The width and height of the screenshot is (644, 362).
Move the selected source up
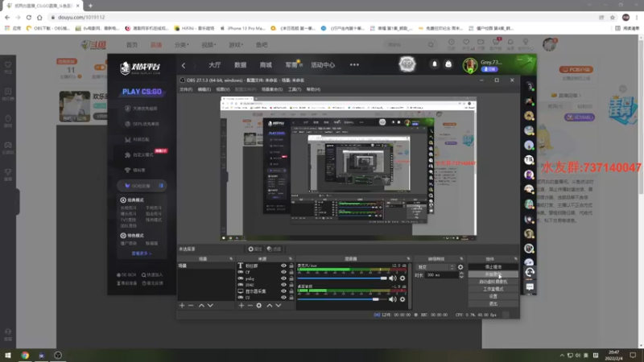click(x=270, y=306)
